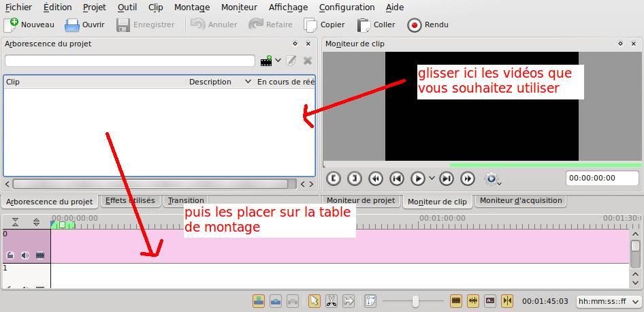The height and width of the screenshot is (312, 644).
Task: Open the Édition menu
Action: (x=57, y=7)
